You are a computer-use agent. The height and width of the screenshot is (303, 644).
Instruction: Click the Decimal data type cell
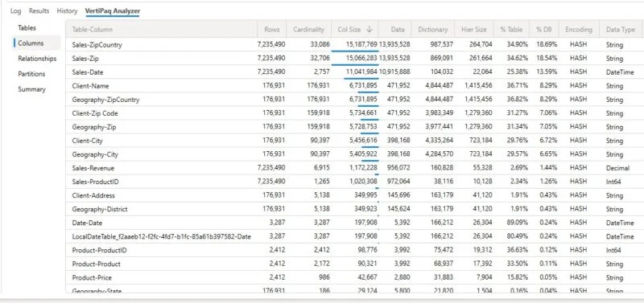pos(617,168)
